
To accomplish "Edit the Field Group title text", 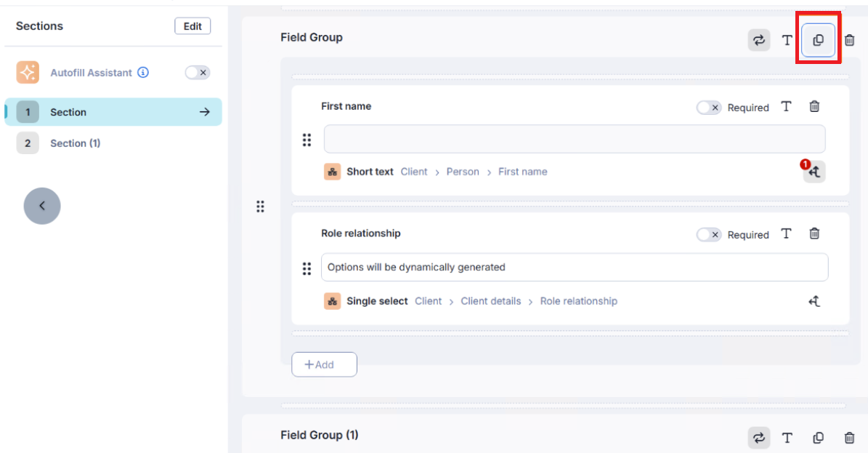I will 787,41.
